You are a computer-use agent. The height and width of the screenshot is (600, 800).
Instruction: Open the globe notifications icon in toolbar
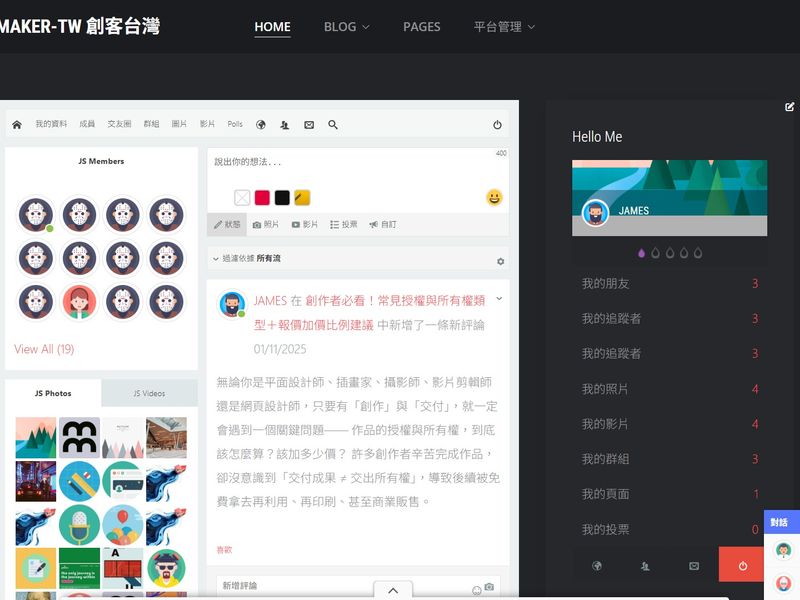coord(261,124)
